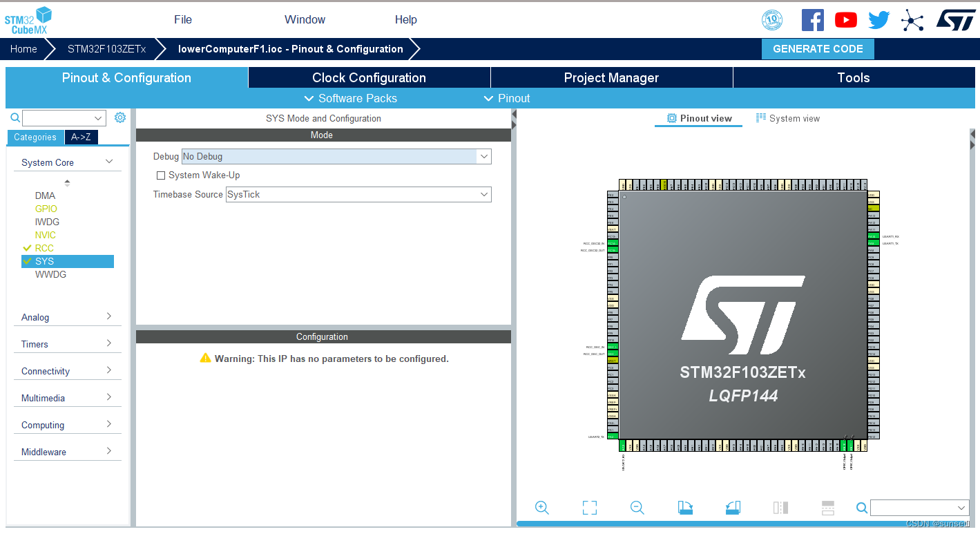Open the Debug mode dropdown
Image resolution: width=980 pixels, height=534 pixels.
[336, 157]
